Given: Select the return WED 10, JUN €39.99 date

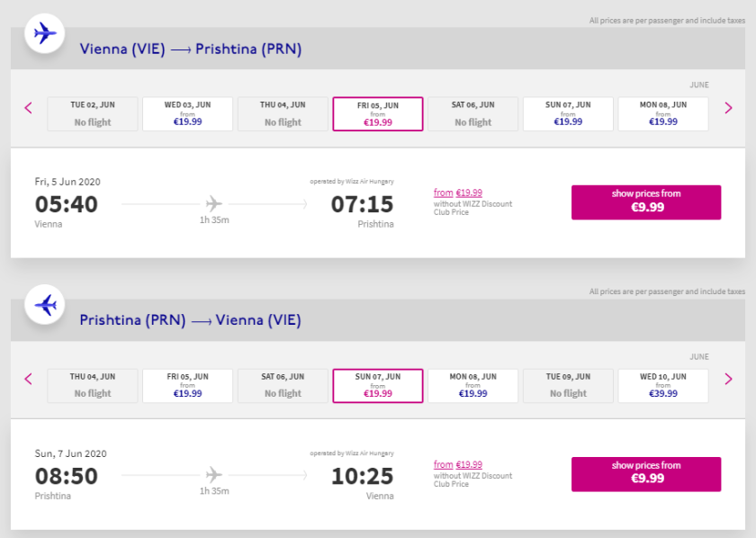Looking at the screenshot, I should click(x=663, y=385).
